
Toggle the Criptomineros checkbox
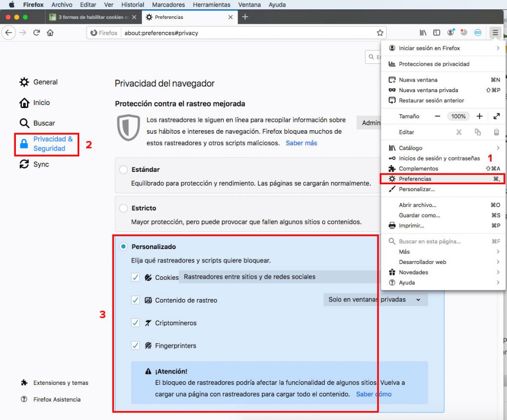[x=135, y=322]
